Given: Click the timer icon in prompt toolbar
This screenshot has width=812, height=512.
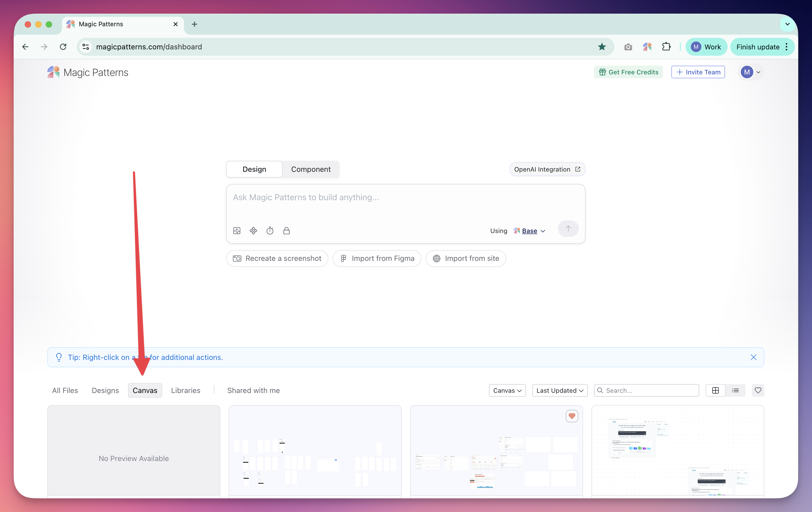Looking at the screenshot, I should (270, 231).
